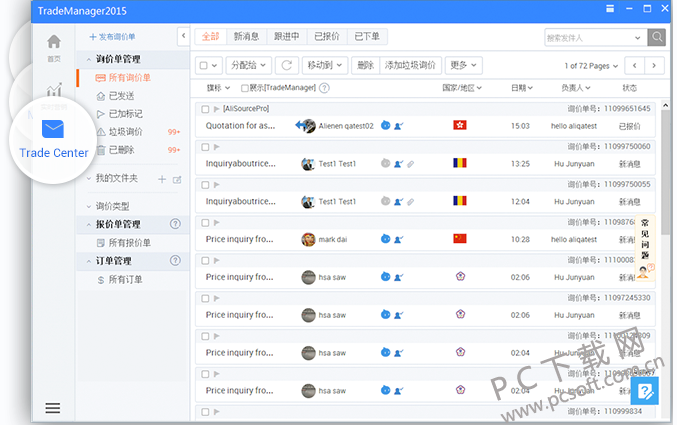Collapse the left panel with arrow button

(x=183, y=36)
